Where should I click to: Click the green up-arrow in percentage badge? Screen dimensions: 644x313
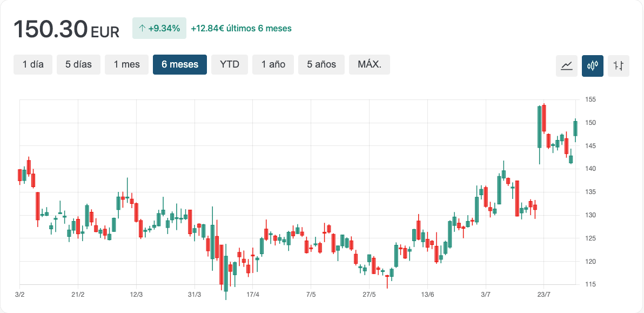142,28
